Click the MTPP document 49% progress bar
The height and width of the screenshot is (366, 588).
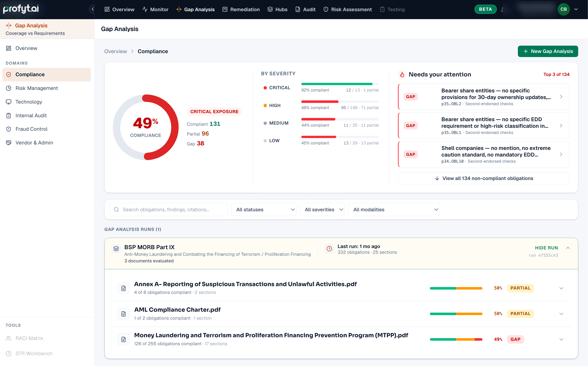pyautogui.click(x=456, y=339)
